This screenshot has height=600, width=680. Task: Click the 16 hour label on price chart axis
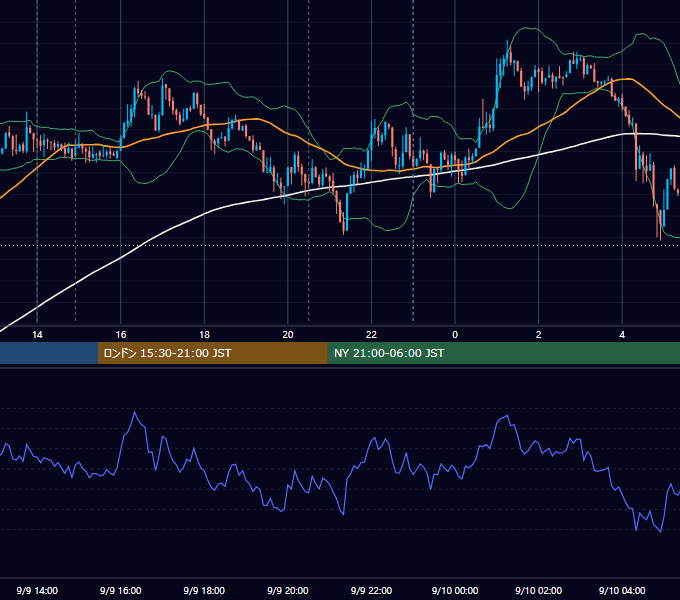tap(121, 335)
